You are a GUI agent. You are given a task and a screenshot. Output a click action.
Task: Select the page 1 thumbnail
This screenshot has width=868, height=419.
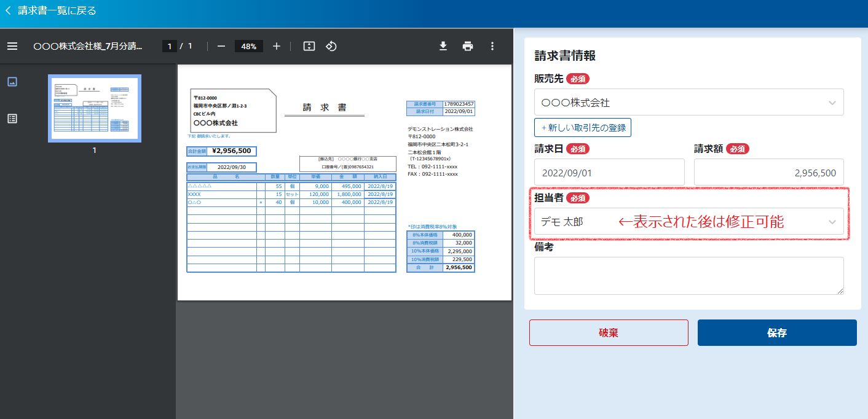click(95, 109)
